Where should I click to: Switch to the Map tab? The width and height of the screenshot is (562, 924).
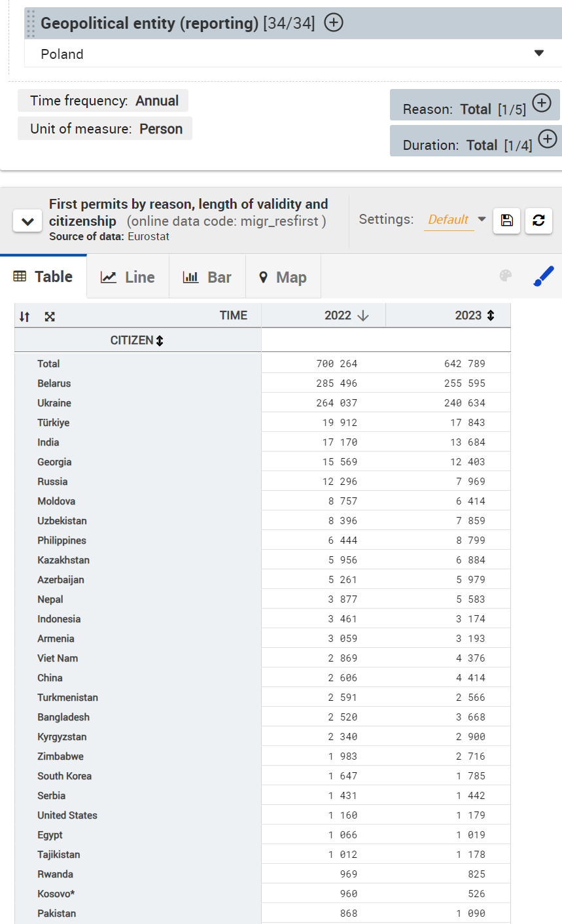click(x=283, y=277)
